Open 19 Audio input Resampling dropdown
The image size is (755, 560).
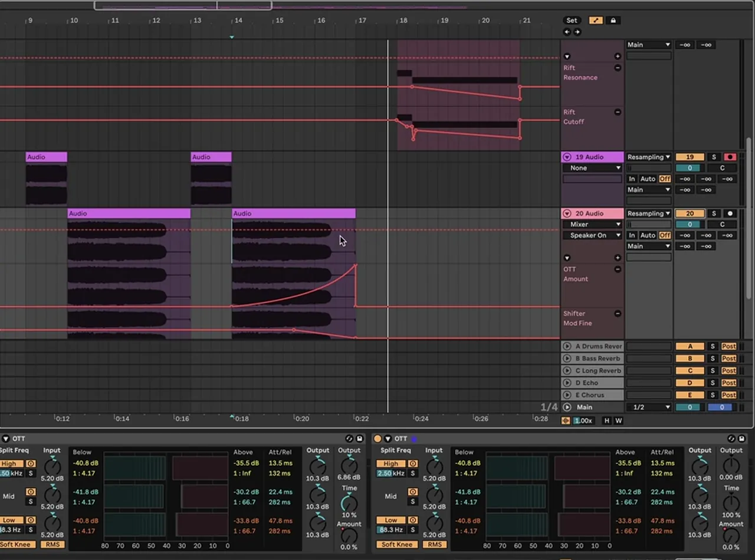click(x=649, y=157)
